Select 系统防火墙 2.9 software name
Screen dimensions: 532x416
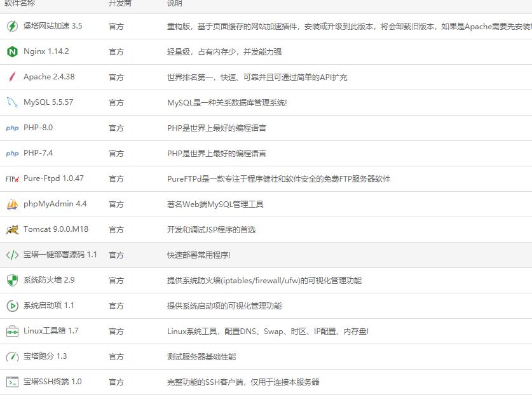point(49,280)
